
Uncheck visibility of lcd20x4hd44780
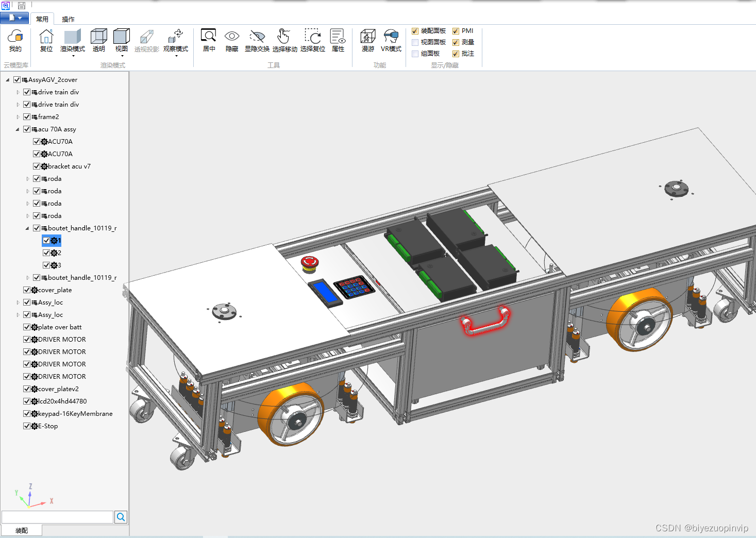click(x=27, y=401)
